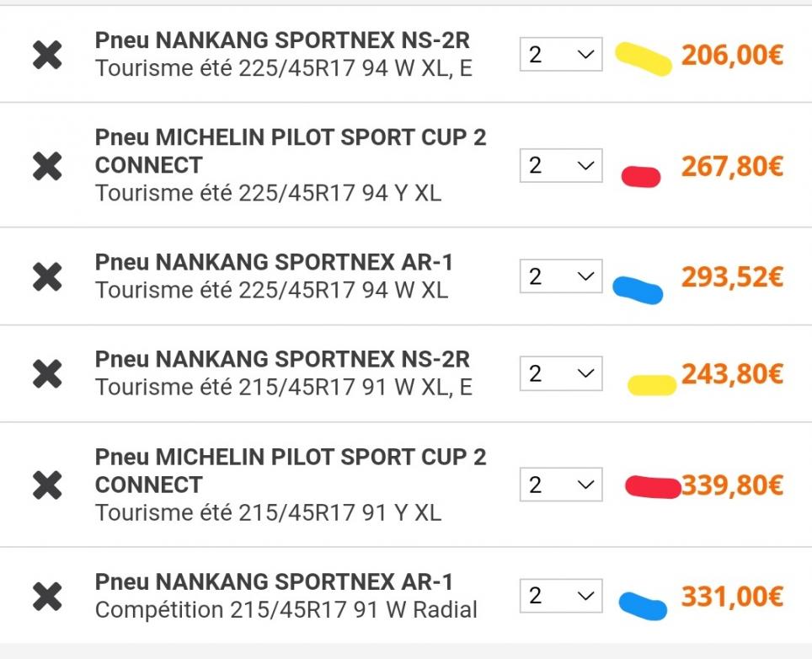Remove the NANKANG AR-1 Compétition 215/45R17 item

coord(47,596)
